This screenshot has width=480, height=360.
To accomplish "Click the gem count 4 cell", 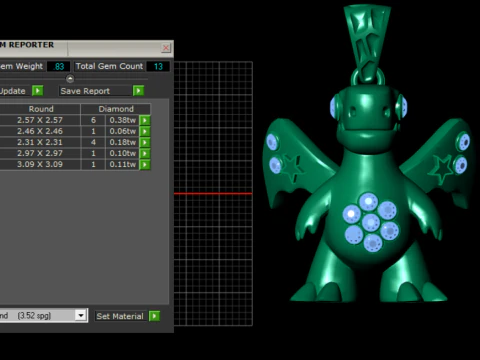I will [93, 142].
